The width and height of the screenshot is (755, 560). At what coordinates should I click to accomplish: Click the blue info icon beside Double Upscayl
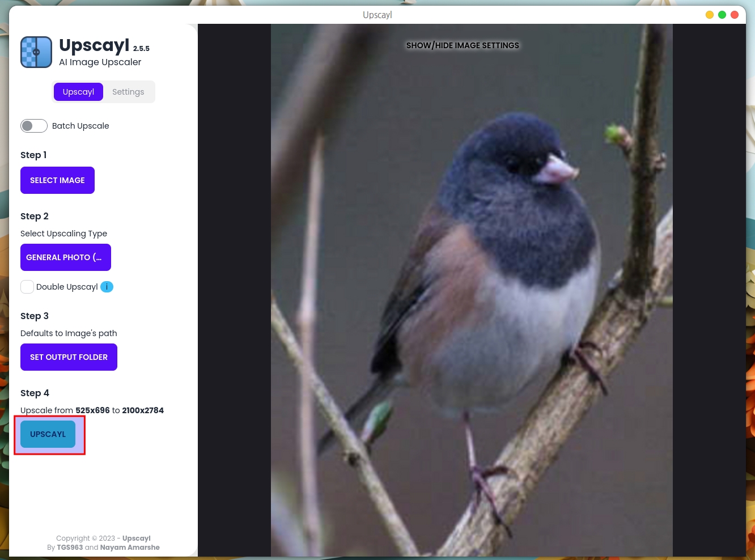tap(107, 287)
